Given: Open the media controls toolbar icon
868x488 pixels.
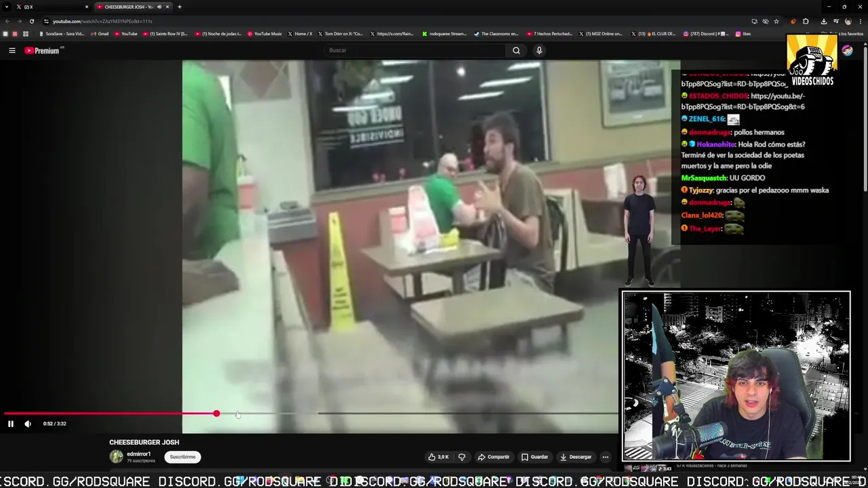Looking at the screenshot, I should [x=835, y=21].
